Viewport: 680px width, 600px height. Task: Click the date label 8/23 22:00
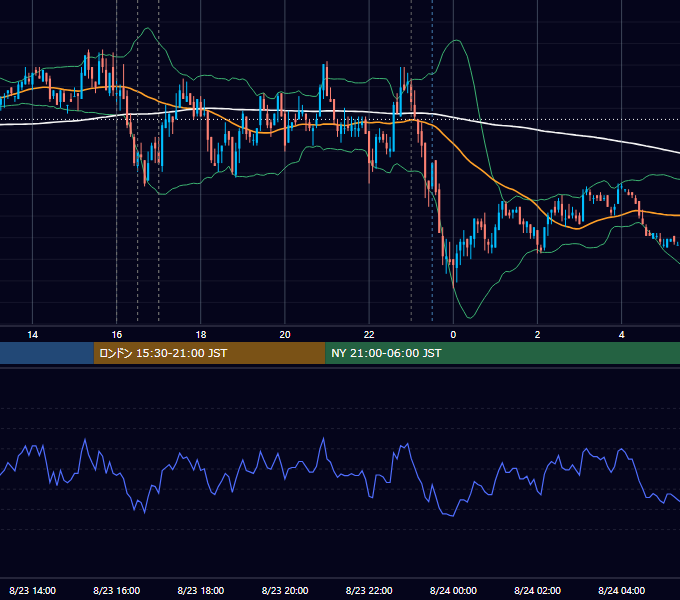coord(369,590)
